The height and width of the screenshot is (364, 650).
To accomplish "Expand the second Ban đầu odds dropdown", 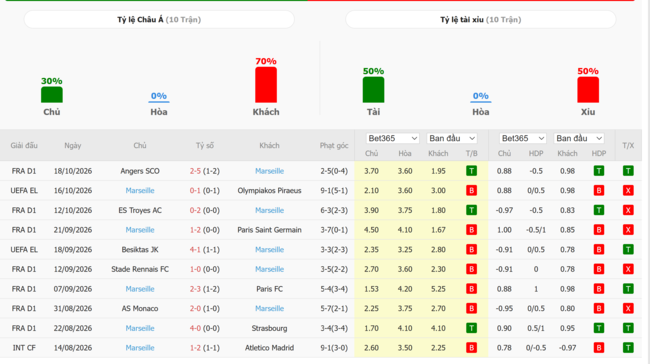I will pyautogui.click(x=579, y=138).
